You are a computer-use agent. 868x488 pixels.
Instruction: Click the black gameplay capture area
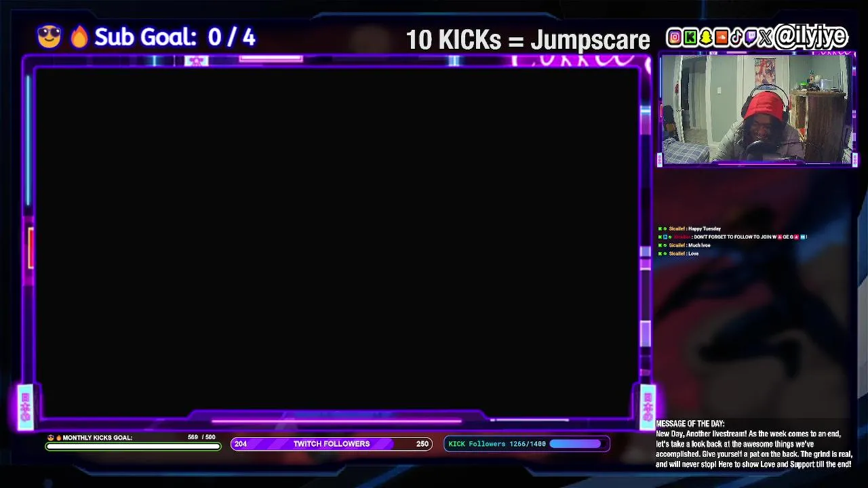tap(337, 243)
